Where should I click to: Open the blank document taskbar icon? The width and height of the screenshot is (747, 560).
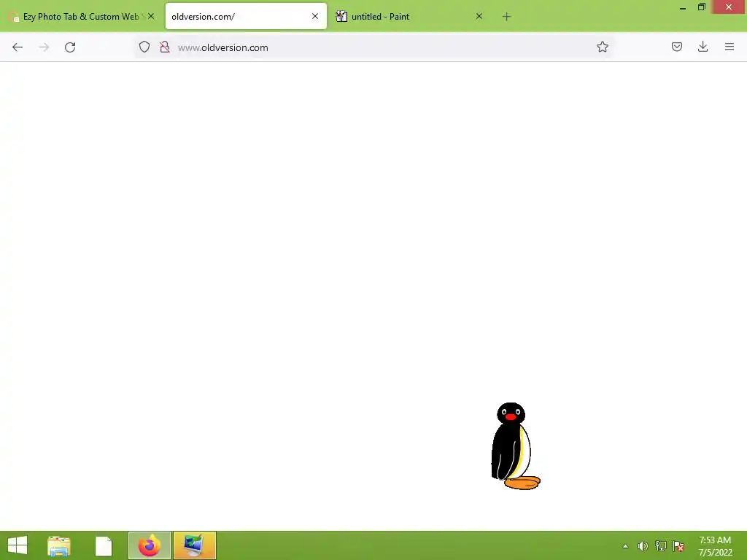tap(104, 545)
